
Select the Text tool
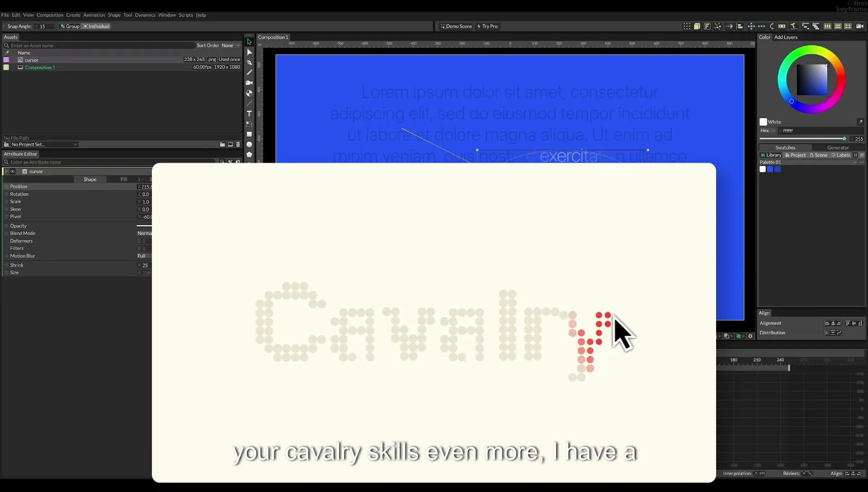[249, 114]
